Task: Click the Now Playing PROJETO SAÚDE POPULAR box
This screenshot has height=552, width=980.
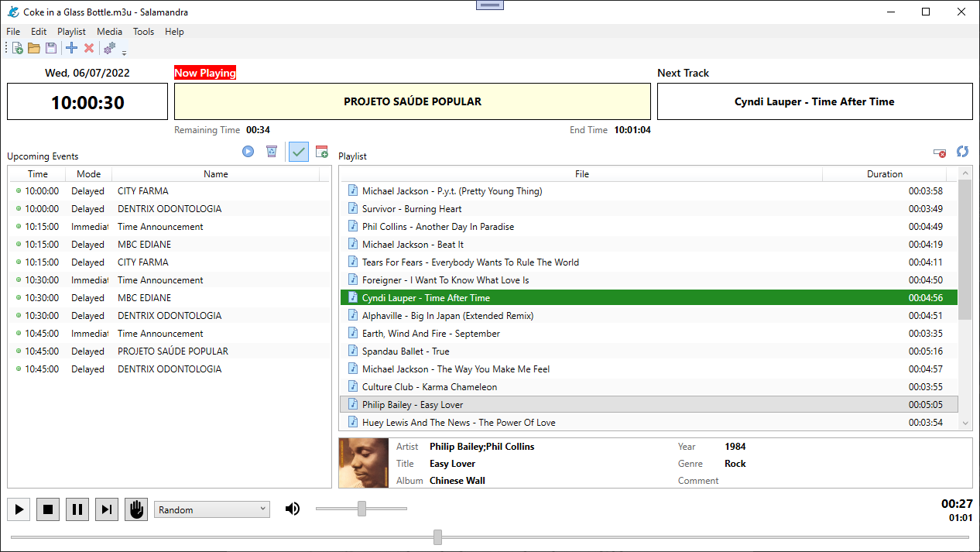Action: pos(413,101)
